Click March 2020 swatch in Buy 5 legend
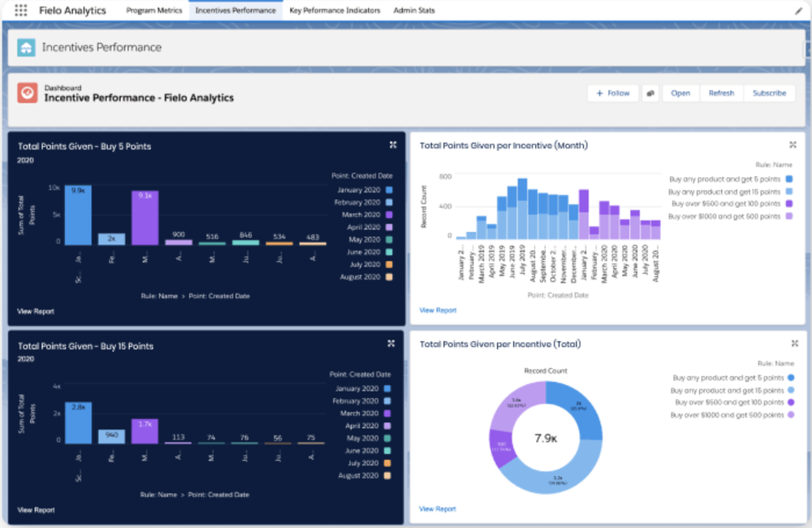The width and height of the screenshot is (812, 528). (x=389, y=214)
